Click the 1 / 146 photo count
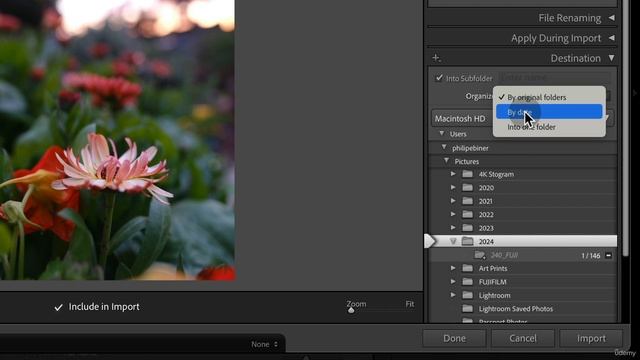 [x=591, y=256]
